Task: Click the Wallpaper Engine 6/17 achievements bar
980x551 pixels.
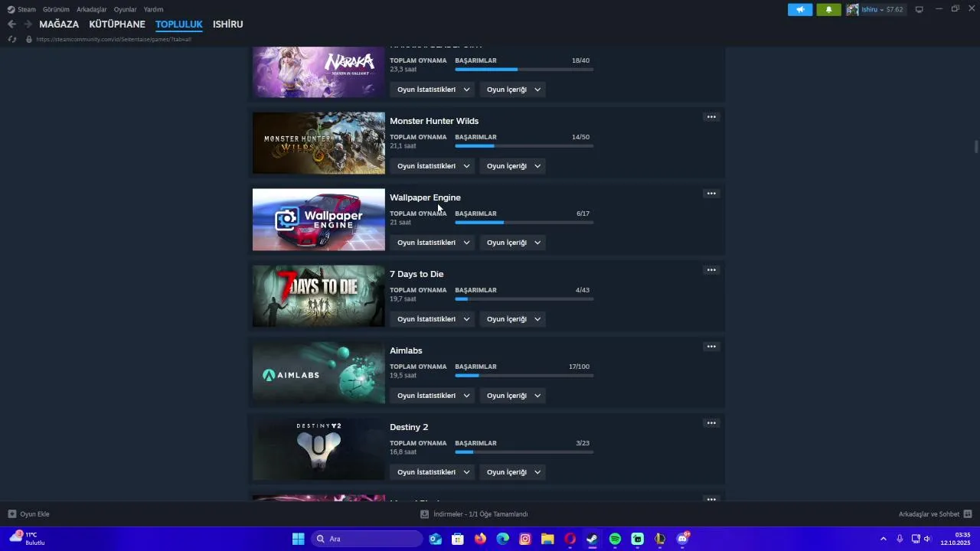Action: [x=524, y=223]
